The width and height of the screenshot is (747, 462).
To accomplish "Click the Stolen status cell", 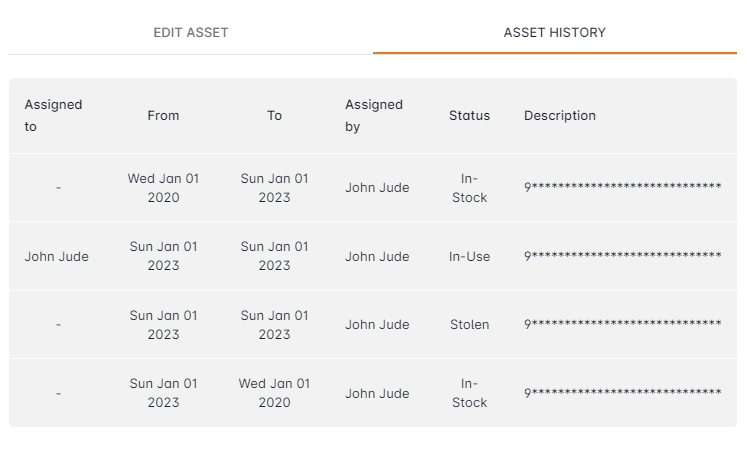I will click(x=469, y=324).
